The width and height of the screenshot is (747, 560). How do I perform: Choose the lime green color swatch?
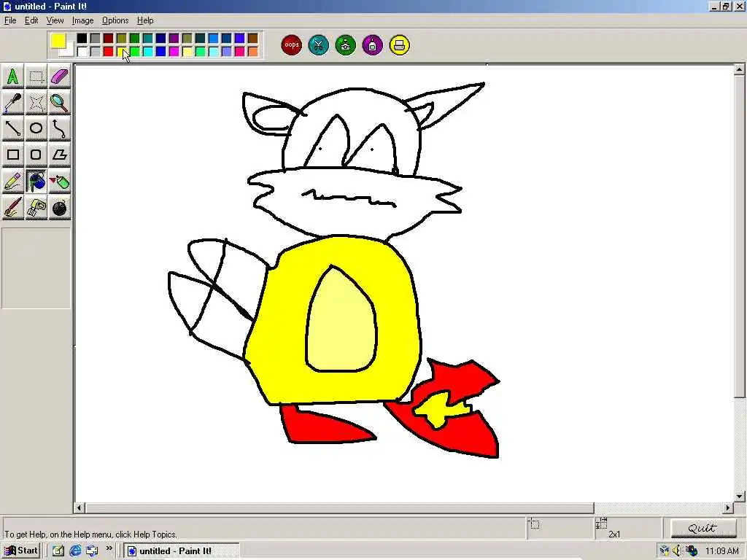[x=135, y=51]
